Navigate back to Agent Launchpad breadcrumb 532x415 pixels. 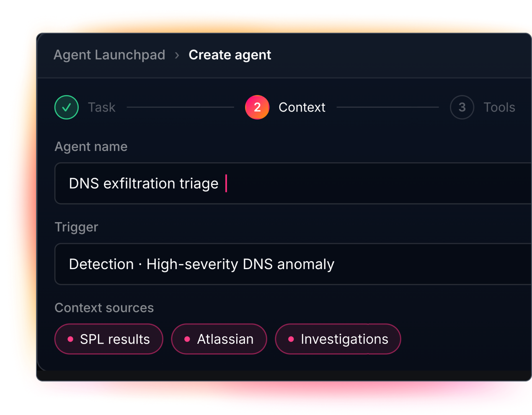tap(109, 55)
